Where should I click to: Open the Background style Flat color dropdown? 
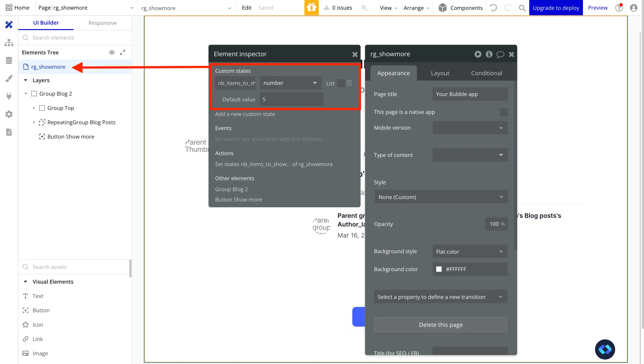pos(470,251)
